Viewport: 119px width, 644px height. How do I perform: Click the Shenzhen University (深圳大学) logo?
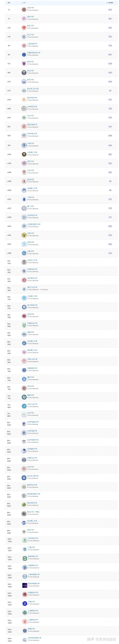(24, 316)
